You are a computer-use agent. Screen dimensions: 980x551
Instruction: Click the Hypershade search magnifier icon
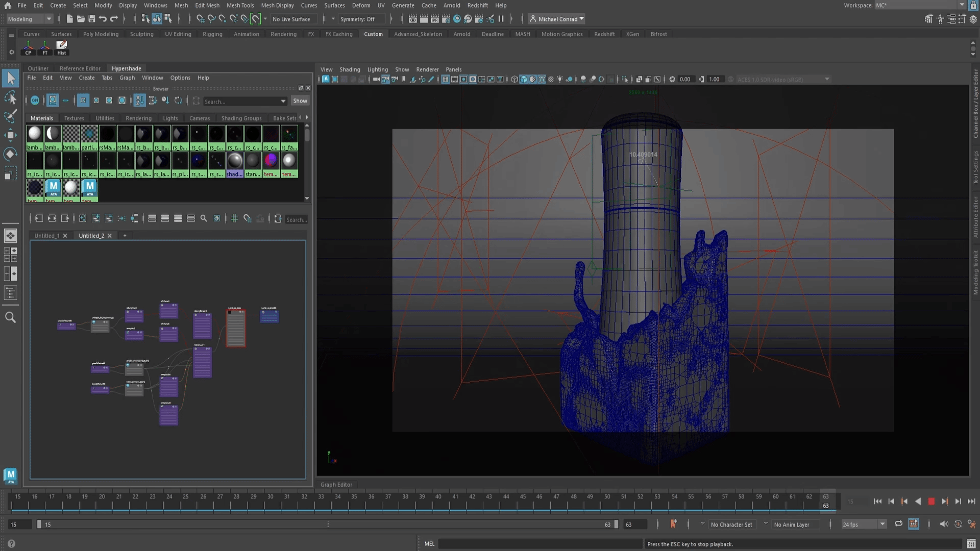click(204, 219)
